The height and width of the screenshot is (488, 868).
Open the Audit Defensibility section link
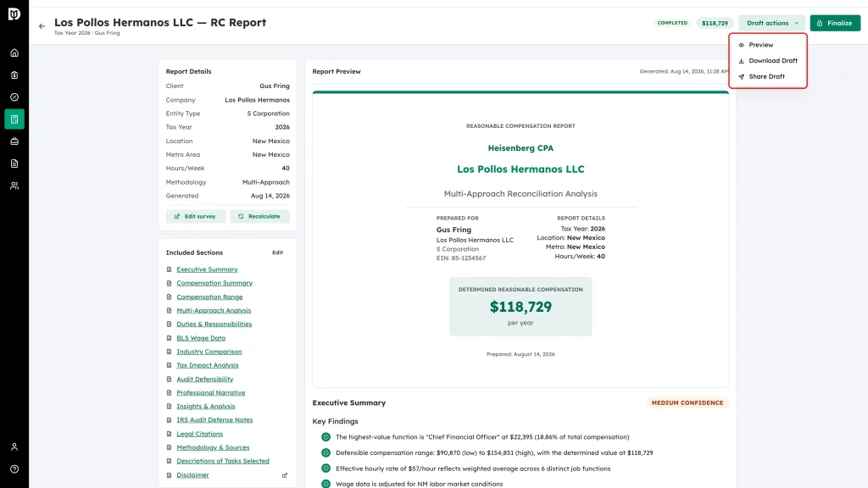[x=205, y=379]
